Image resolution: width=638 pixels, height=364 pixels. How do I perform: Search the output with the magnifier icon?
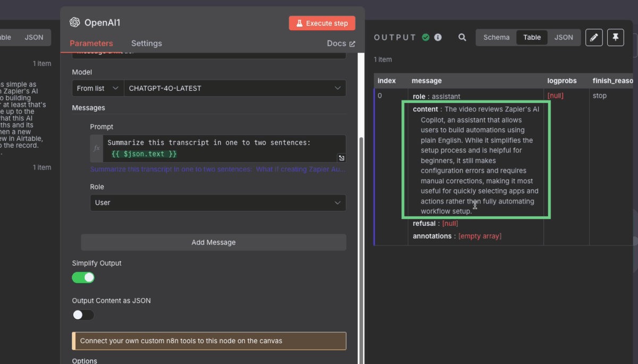[463, 37]
